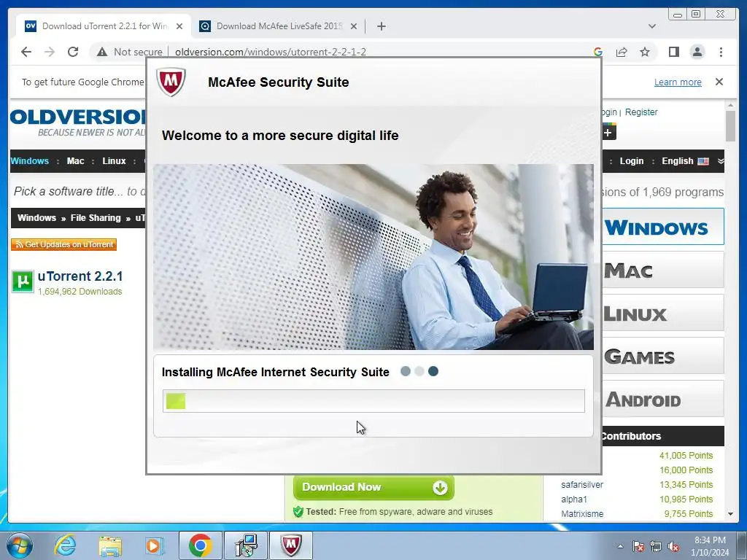Launch Internet Explorer from the taskbar
The width and height of the screenshot is (747, 560).
point(65,545)
